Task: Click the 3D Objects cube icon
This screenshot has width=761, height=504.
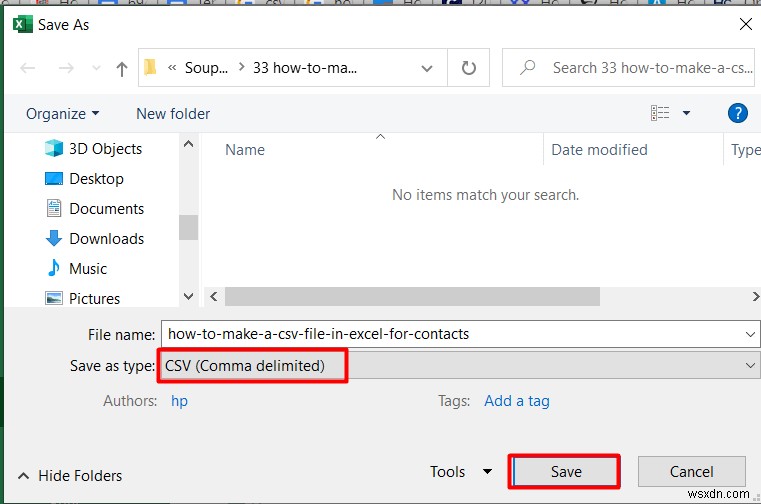Action: click(x=54, y=148)
